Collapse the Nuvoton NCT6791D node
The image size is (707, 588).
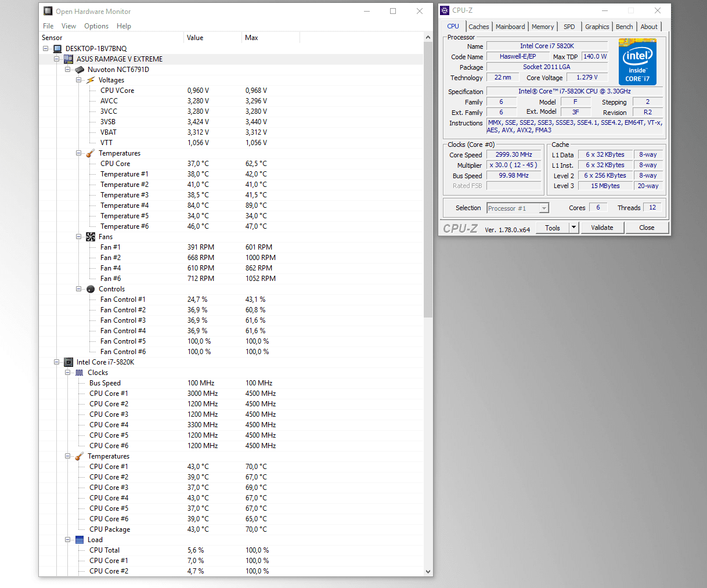pyautogui.click(x=68, y=70)
